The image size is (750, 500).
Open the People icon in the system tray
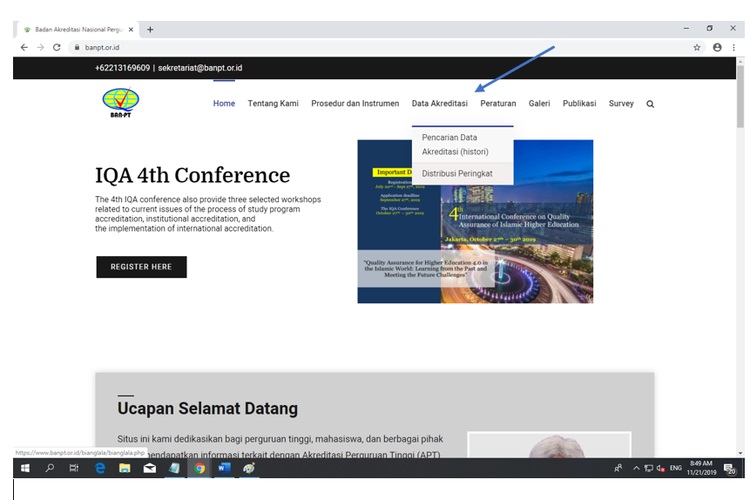[618, 468]
